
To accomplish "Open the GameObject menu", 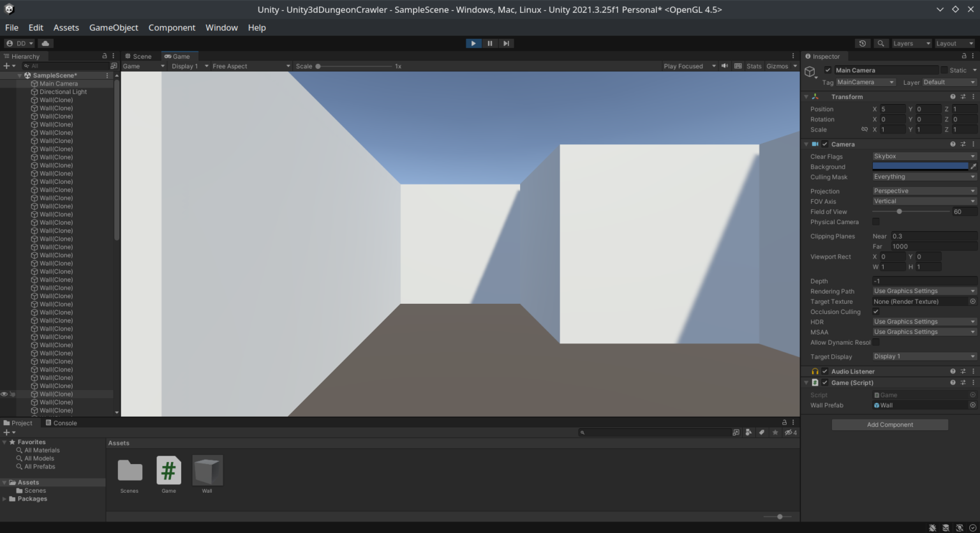I will [114, 27].
